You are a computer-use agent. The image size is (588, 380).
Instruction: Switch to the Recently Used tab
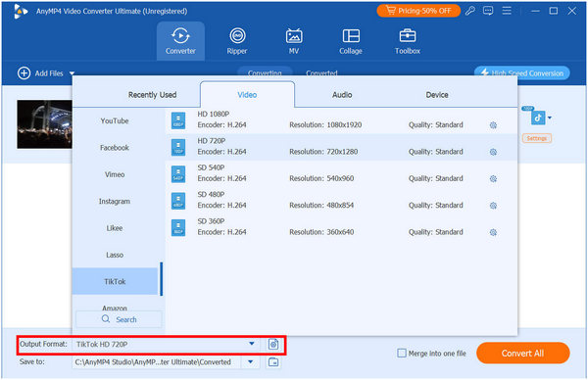152,95
